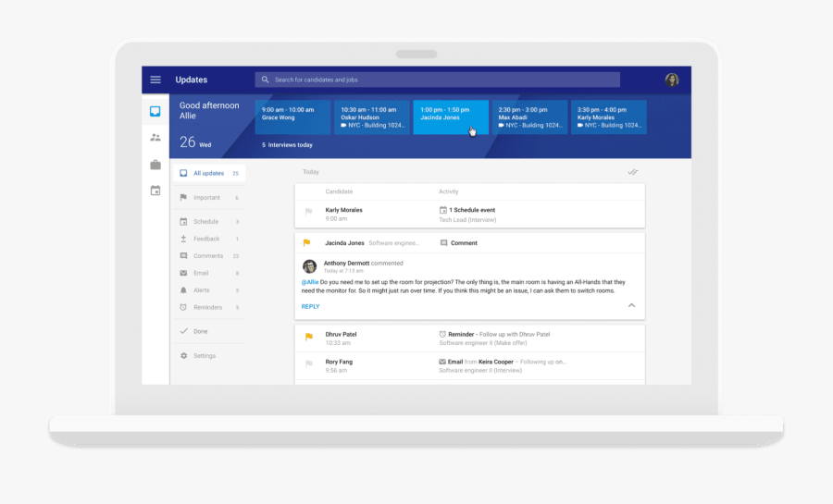Click the reminder clock icon for Dhruv Patel

pos(442,334)
